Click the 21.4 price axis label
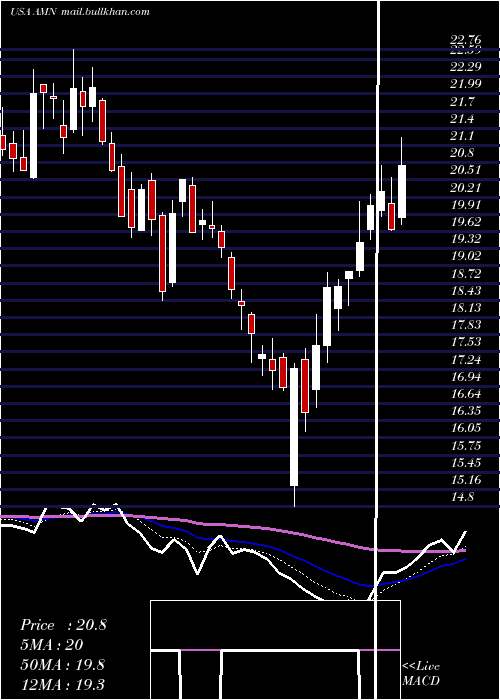 point(462,119)
